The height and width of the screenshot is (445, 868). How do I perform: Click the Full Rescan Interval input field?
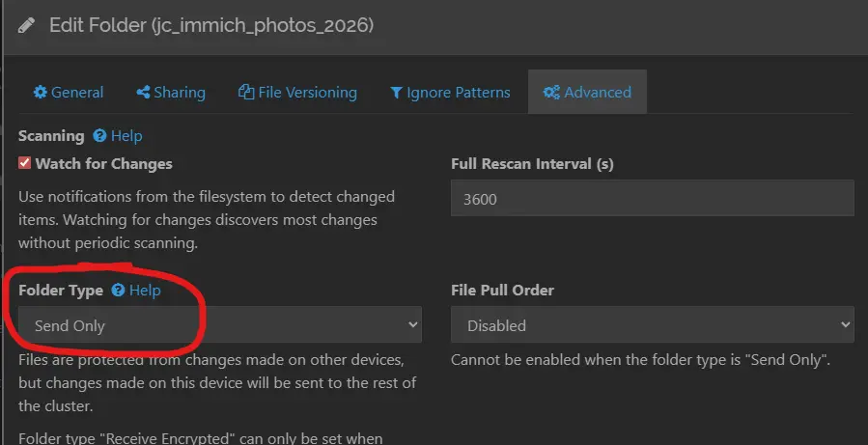tap(652, 200)
